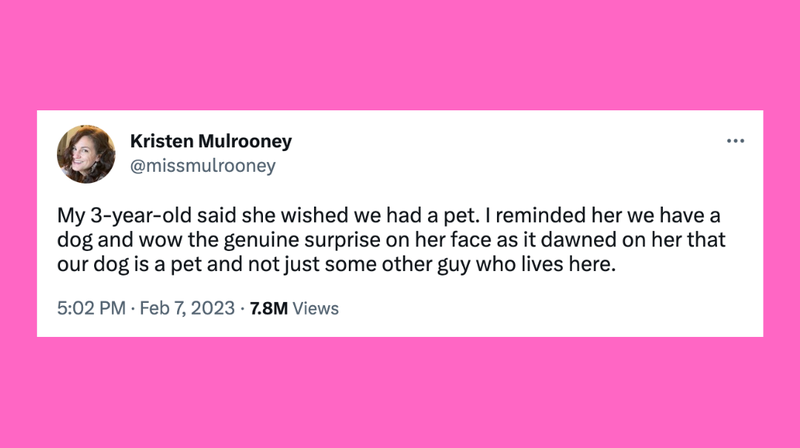Click the Views label
This screenshot has width=800, height=448.
[x=315, y=308]
